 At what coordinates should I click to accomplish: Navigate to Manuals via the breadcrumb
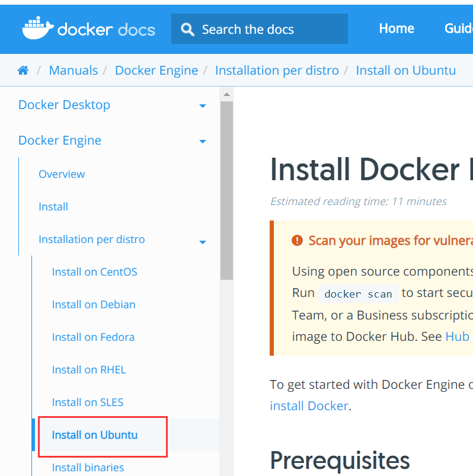point(73,69)
